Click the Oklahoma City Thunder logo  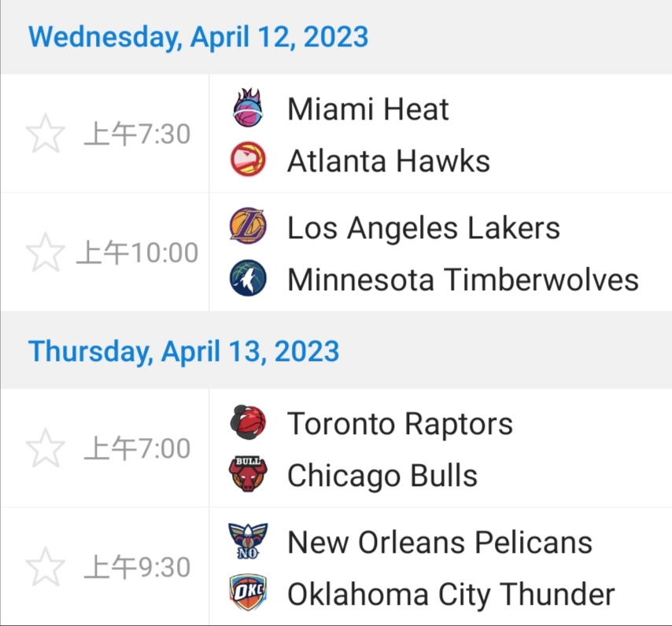tap(249, 594)
